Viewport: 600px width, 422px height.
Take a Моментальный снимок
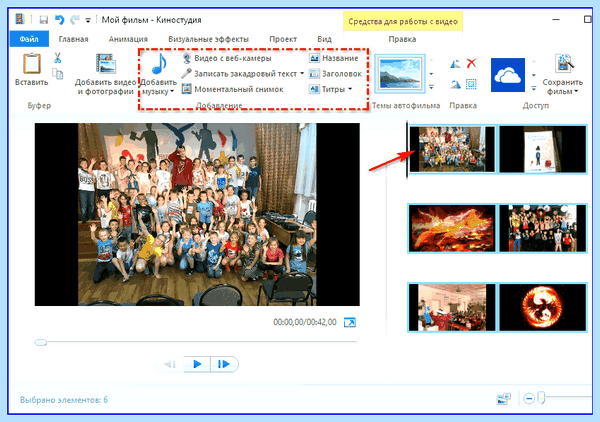point(233,89)
